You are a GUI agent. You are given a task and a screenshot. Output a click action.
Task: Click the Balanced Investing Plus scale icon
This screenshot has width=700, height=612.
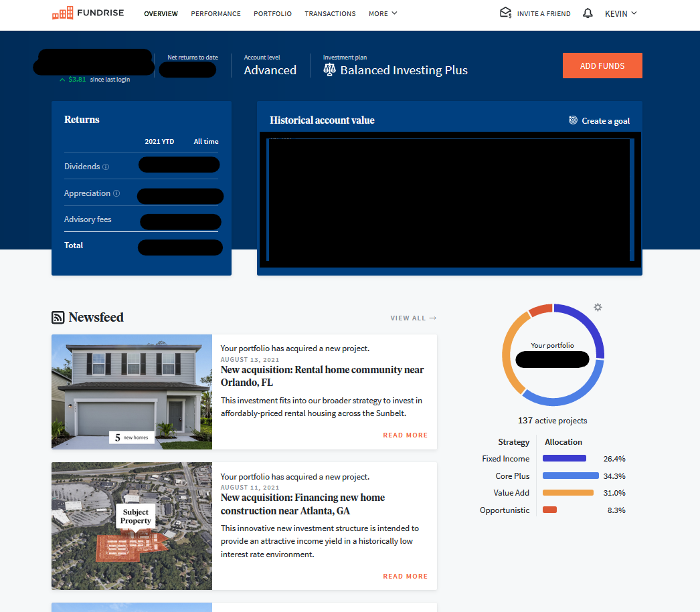pyautogui.click(x=329, y=70)
